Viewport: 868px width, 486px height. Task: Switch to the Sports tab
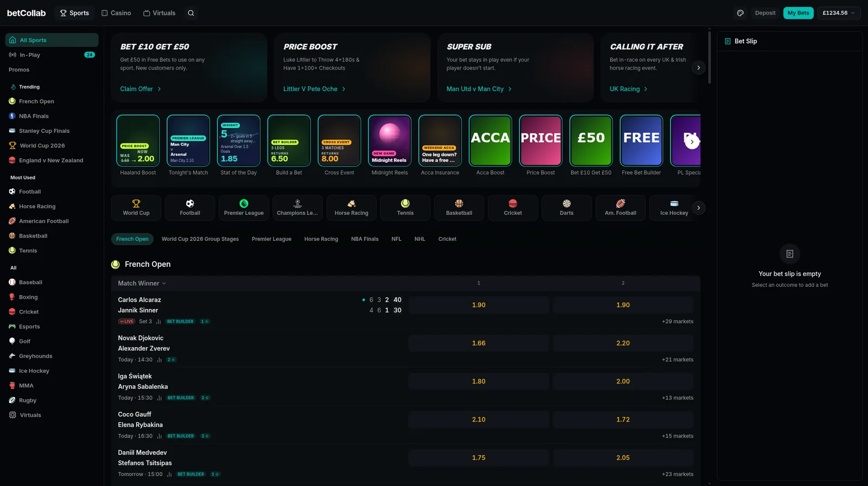pos(74,13)
